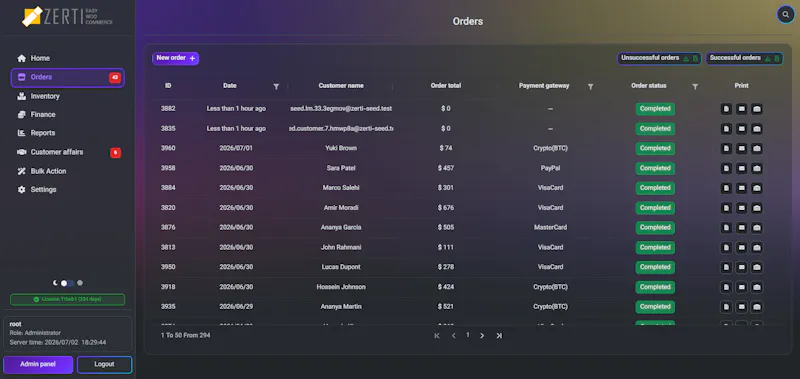Screen dimensions: 800x379
Task: Click the box print icon for Marco Salehi's order
Action: coord(757,188)
